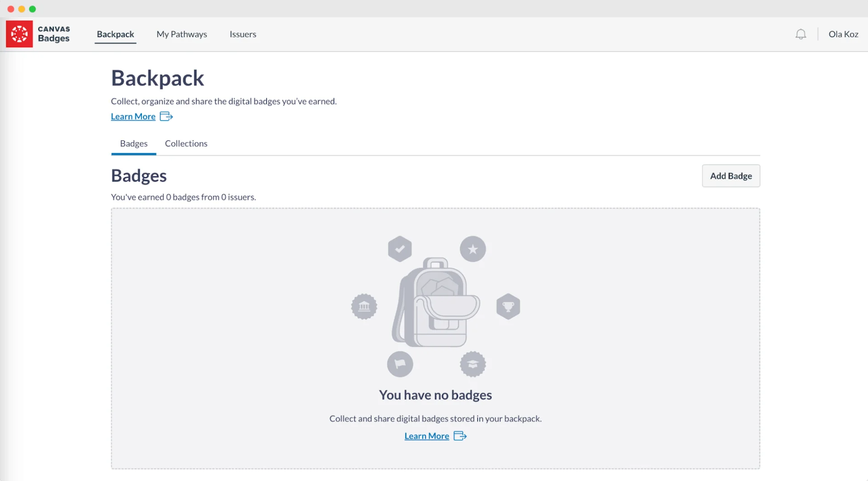Click the red macOS close window button
Viewport: 868px width, 481px height.
pos(11,9)
